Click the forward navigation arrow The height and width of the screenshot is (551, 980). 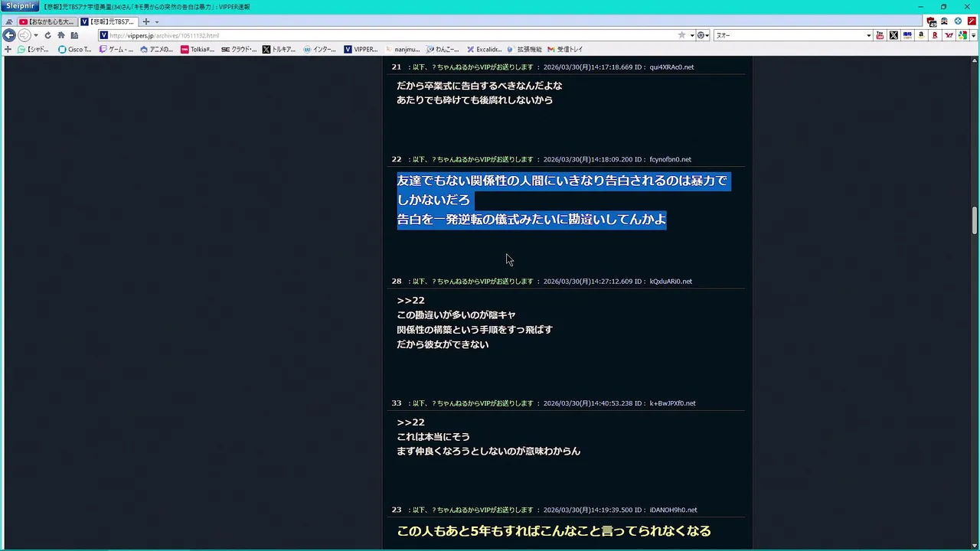point(24,35)
